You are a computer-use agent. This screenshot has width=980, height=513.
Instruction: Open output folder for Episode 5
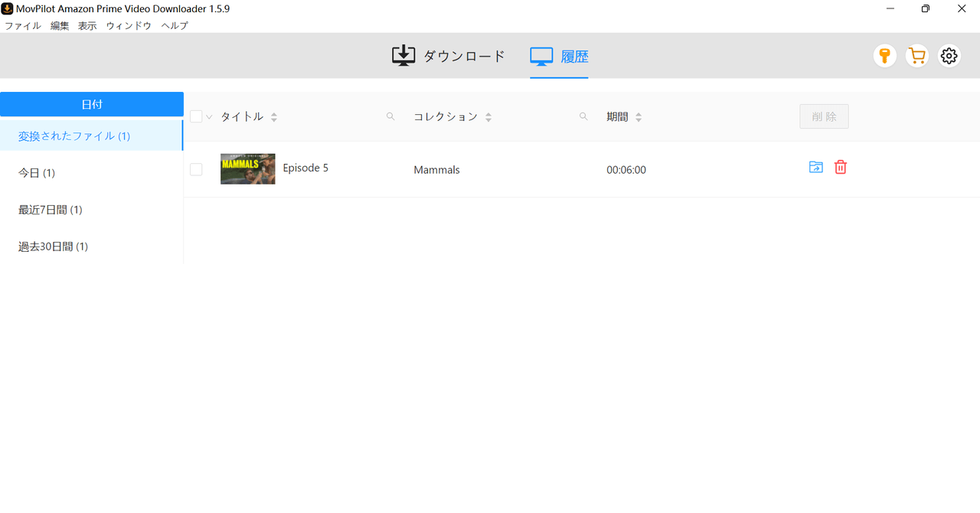816,167
